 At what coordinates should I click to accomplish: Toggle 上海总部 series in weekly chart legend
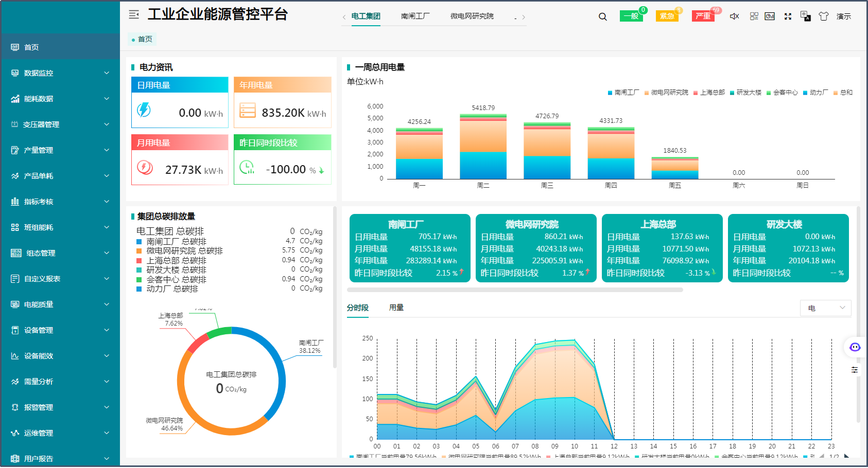709,93
